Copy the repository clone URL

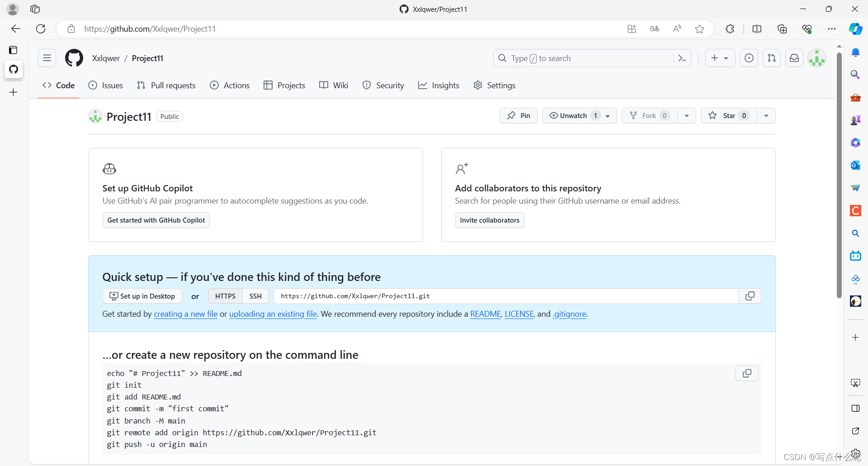(750, 296)
